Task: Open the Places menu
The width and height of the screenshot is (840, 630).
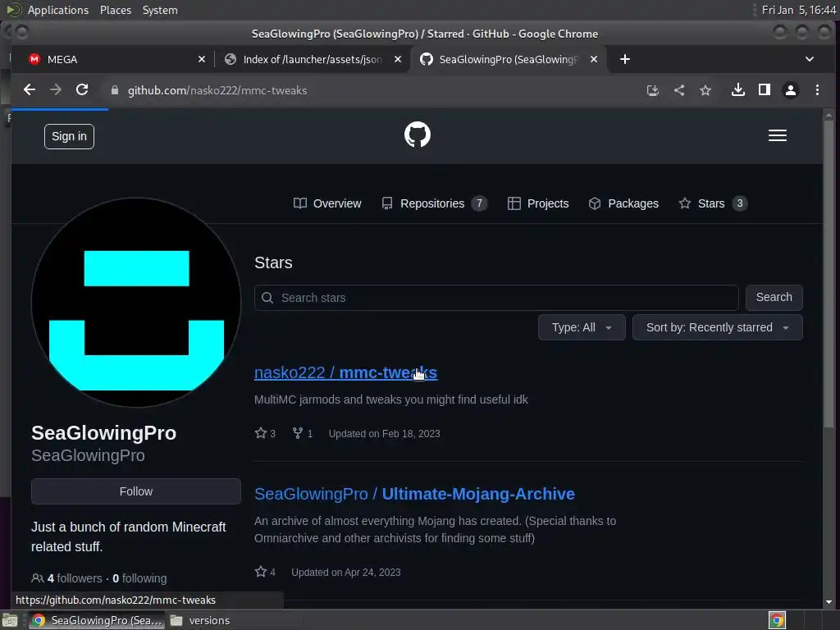Action: point(115,10)
